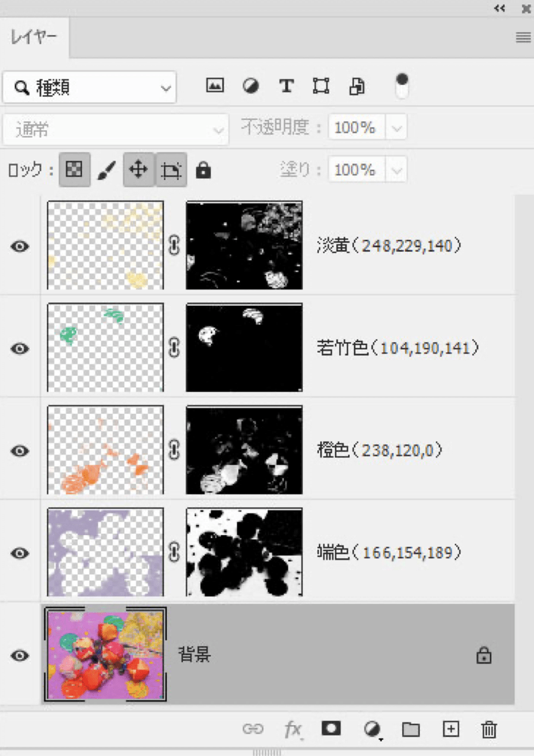Hide the 背景 layer eye icon
The width and height of the screenshot is (534, 756).
[x=20, y=655]
